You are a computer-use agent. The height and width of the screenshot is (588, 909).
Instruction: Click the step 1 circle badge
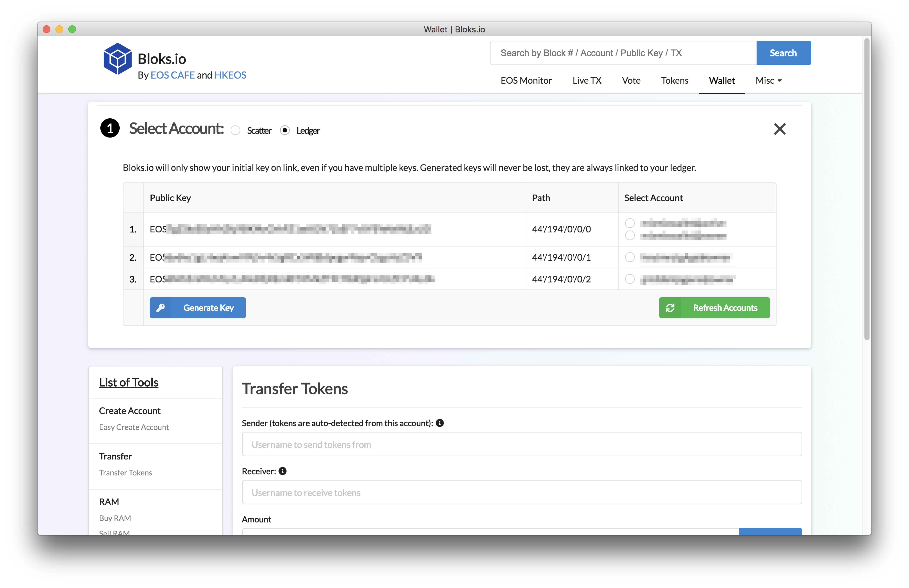[110, 128]
